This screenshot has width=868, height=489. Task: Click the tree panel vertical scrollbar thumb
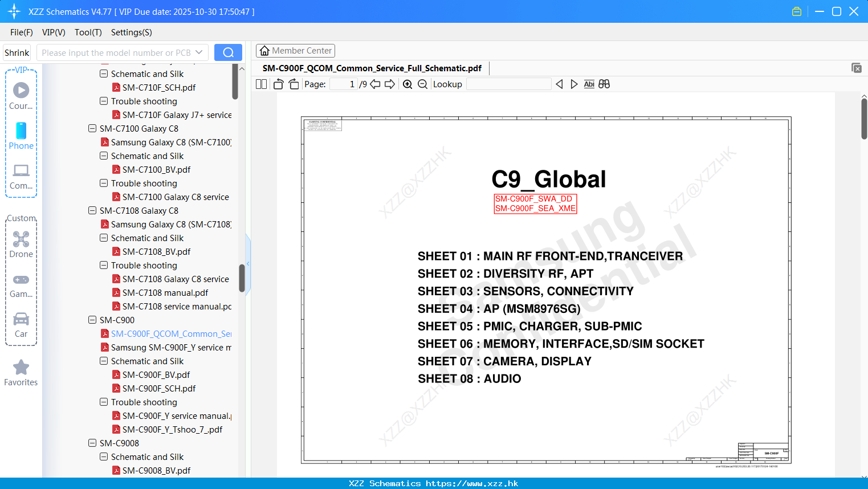(x=242, y=278)
